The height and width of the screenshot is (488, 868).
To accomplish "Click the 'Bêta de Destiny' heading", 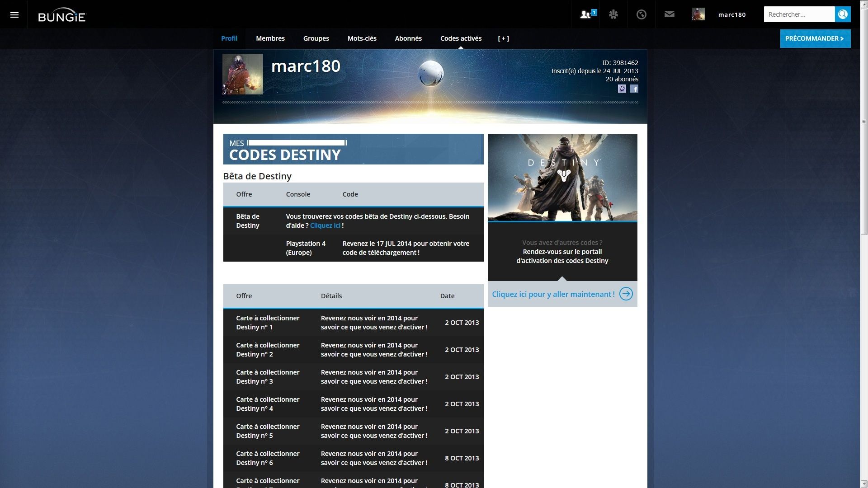I will point(257,176).
